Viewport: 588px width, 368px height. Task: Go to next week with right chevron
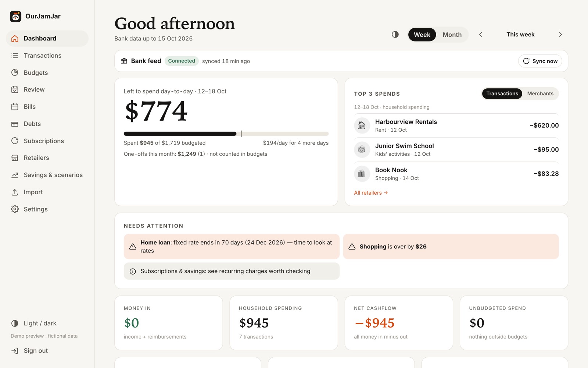click(x=560, y=35)
